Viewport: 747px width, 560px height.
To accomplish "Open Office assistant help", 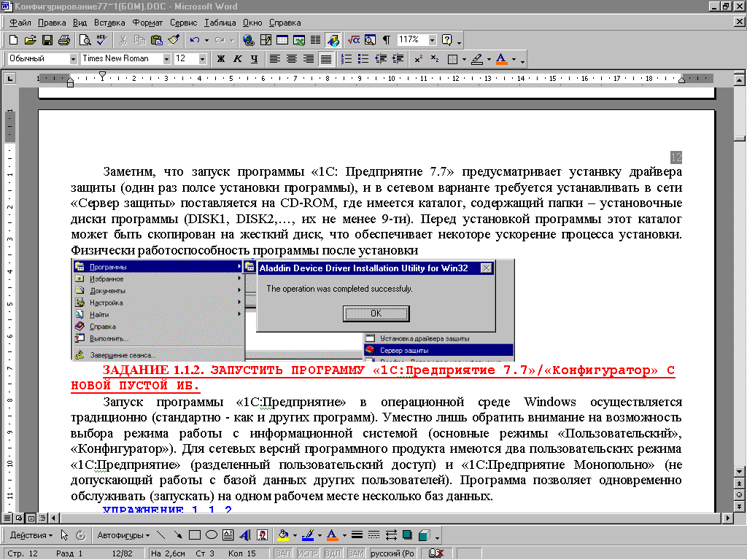I will point(447,40).
